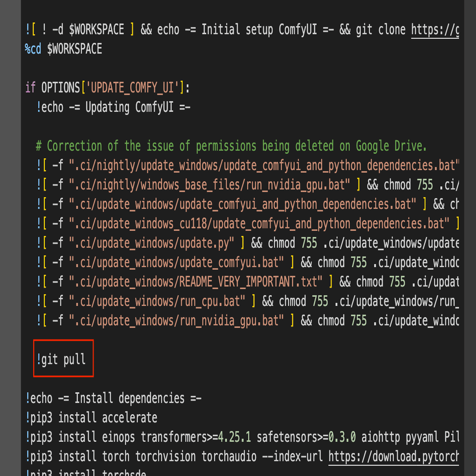
Task: Click the '%cd $WORKSPACE' line
Action: click(x=63, y=49)
